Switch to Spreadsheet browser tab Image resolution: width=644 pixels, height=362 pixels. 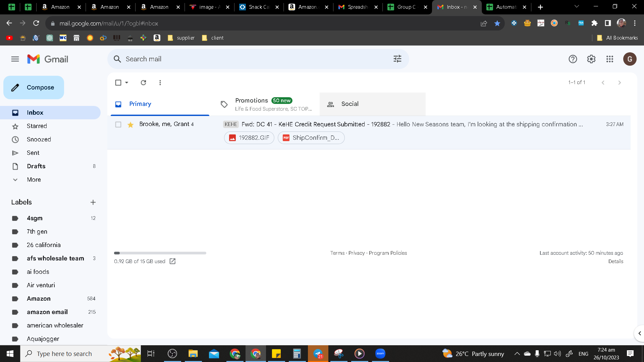[358, 7]
